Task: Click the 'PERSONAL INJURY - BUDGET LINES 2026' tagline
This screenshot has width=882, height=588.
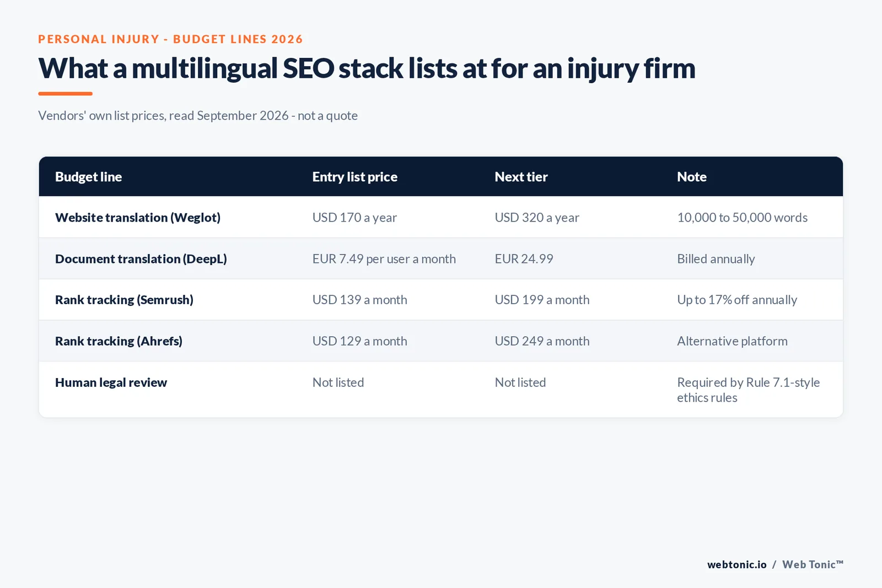Action: click(170, 39)
